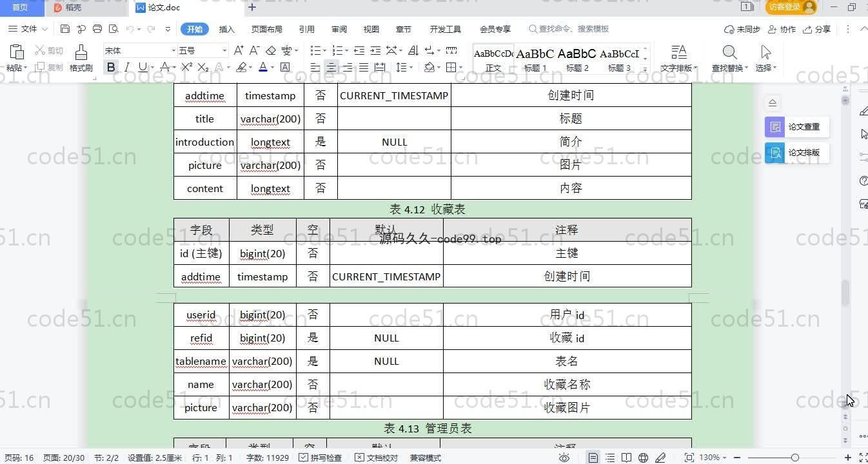Toggle bold formatting
This screenshot has height=464, width=868.
[111, 67]
